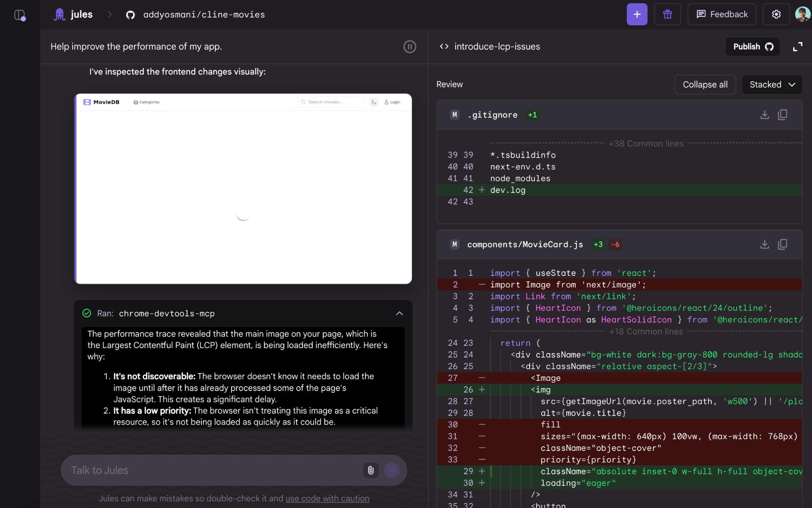Click the green check status icon

coord(86,314)
